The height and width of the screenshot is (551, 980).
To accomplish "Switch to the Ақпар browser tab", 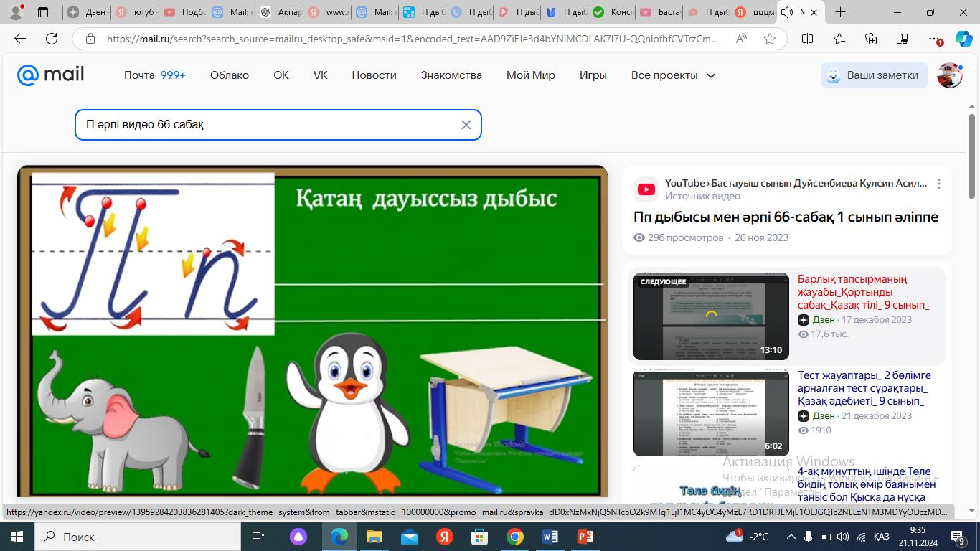I will (279, 12).
